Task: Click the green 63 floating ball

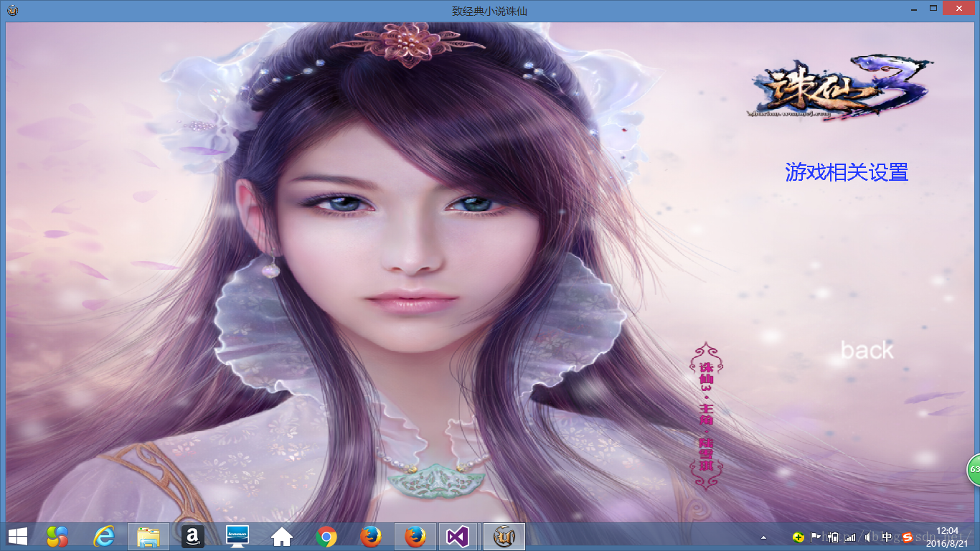Action: tap(974, 470)
